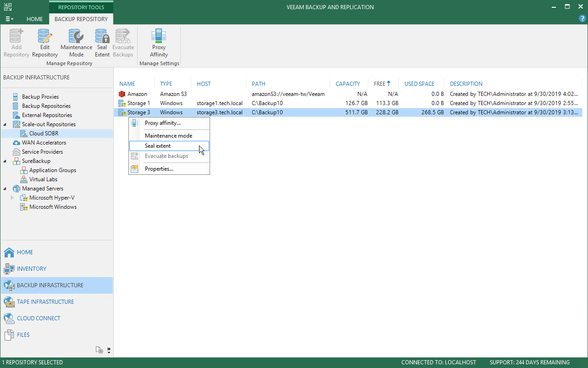588x368 pixels.
Task: Click Connected to: localhost status text
Action: [x=438, y=362]
